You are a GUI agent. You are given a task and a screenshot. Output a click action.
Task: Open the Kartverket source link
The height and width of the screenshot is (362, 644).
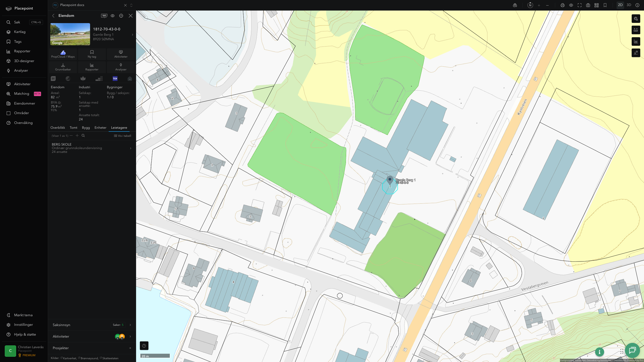70,358
